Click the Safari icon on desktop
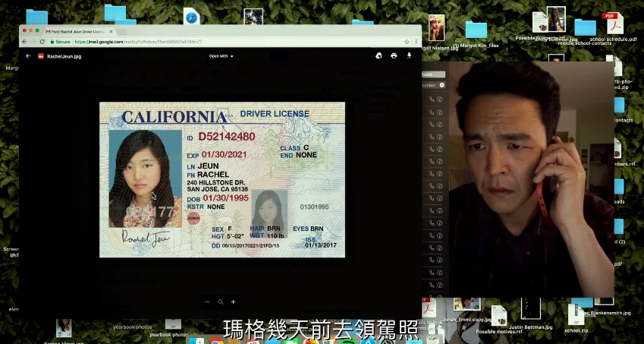 tap(191, 16)
